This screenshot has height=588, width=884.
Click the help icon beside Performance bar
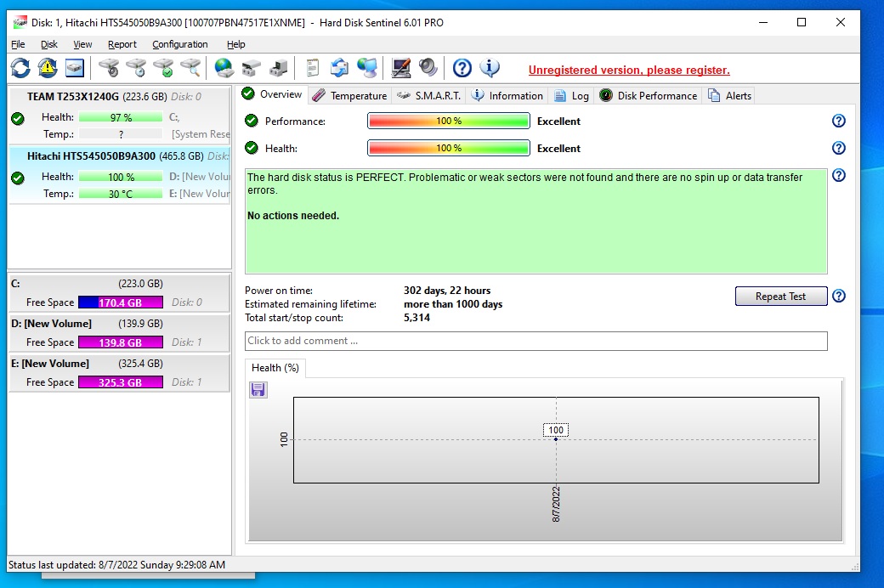pos(838,122)
